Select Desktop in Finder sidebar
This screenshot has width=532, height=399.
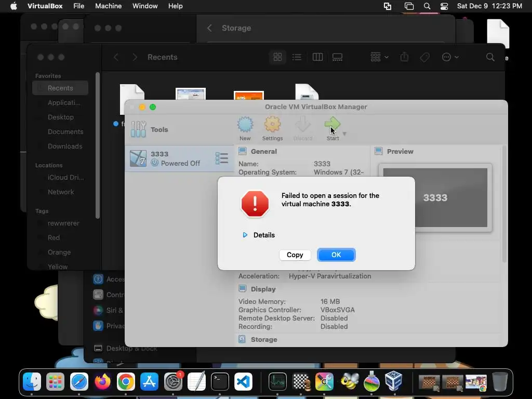coord(60,117)
